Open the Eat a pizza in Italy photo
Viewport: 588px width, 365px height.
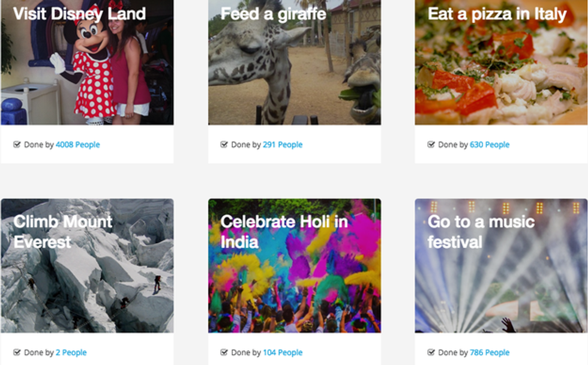501,72
